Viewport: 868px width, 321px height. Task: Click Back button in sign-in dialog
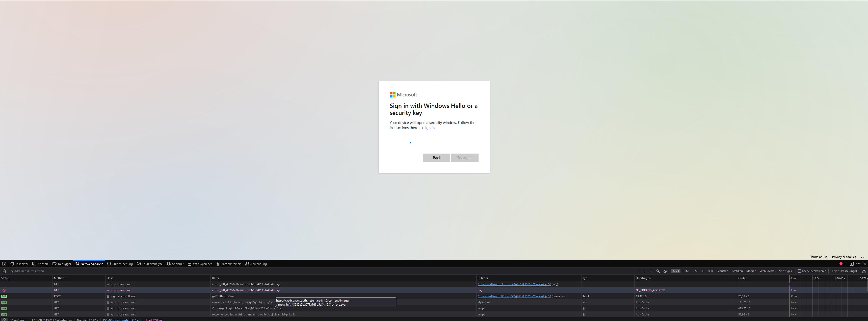(x=436, y=158)
